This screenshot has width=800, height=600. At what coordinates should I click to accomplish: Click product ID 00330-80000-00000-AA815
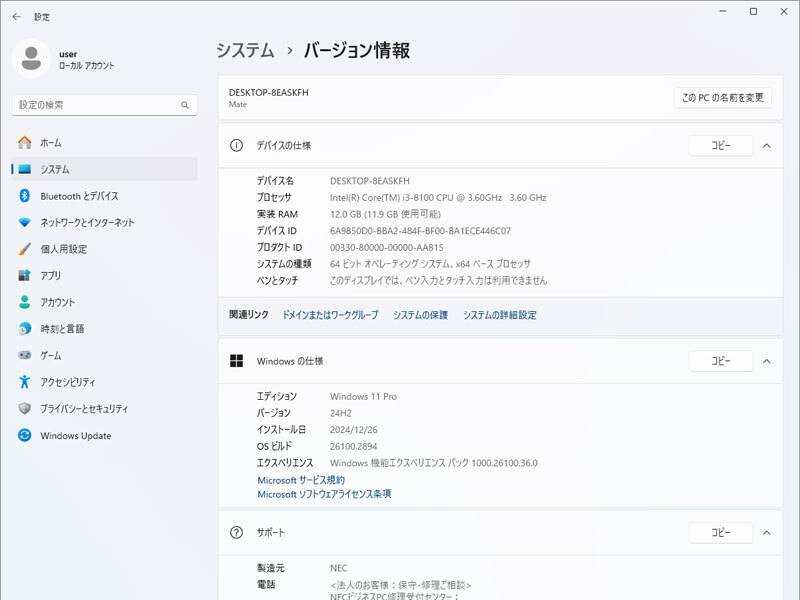click(387, 247)
